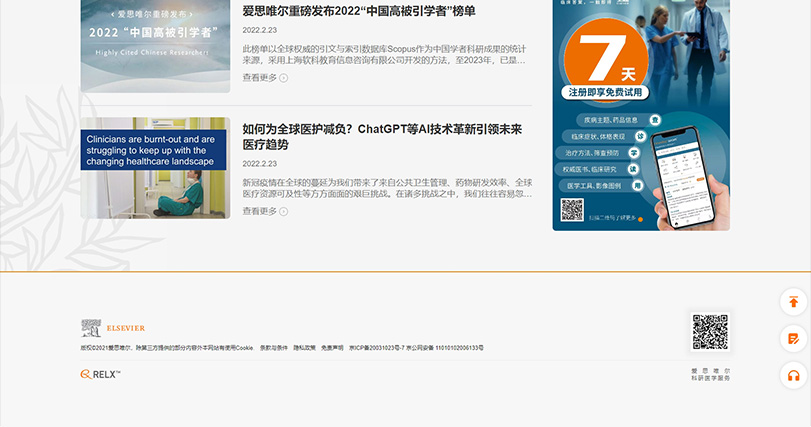This screenshot has width=811, height=427.
Task: Open 查看更多 link for 高被引学者 article
Action: pyautogui.click(x=265, y=78)
